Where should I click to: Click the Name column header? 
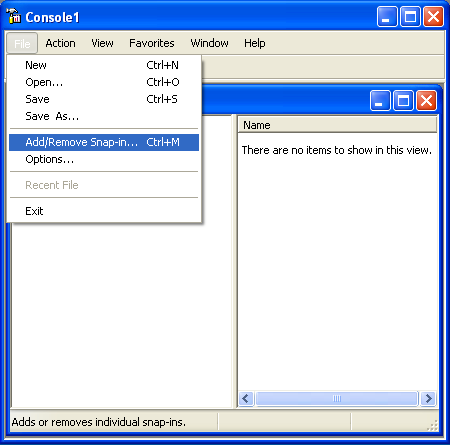(337, 125)
